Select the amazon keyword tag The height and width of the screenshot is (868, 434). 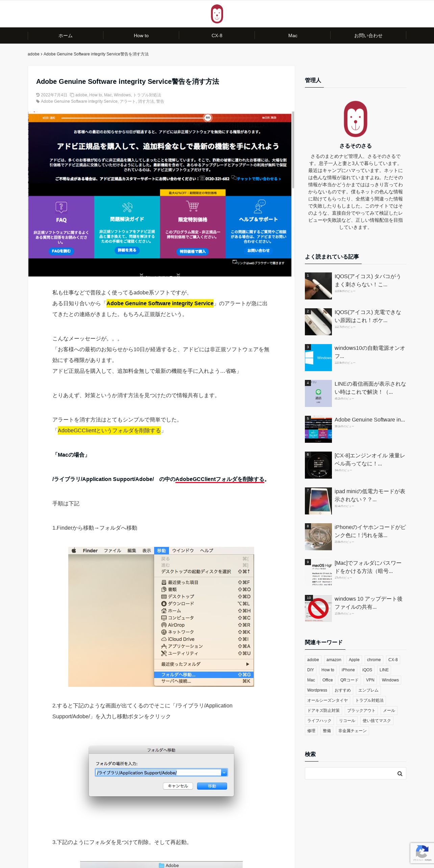[x=334, y=660]
